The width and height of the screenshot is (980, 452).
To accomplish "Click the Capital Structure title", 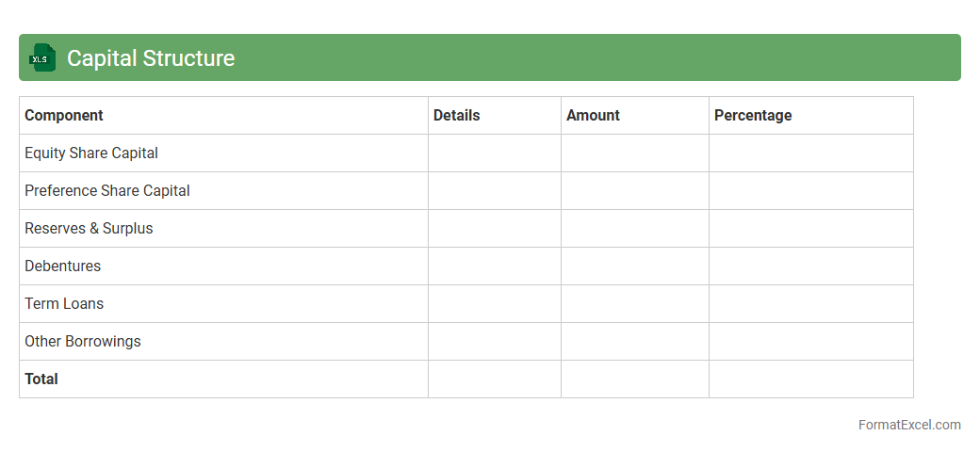I will [151, 58].
